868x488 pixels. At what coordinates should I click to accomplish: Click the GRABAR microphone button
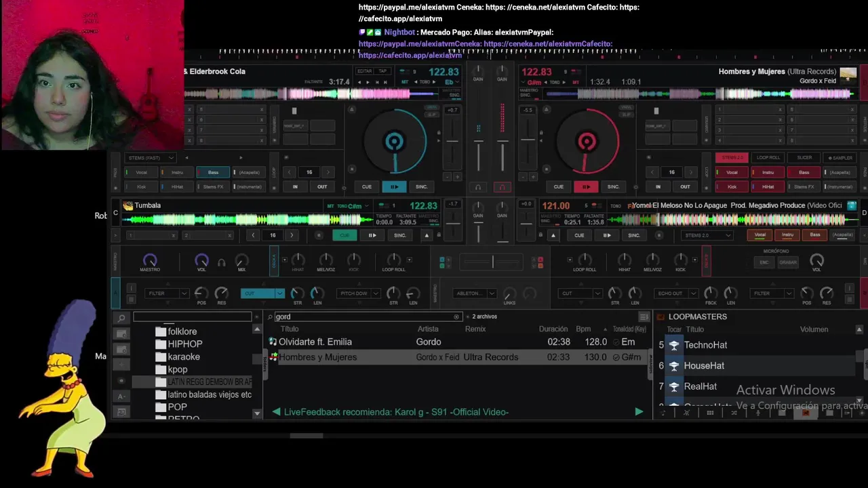coord(788,262)
